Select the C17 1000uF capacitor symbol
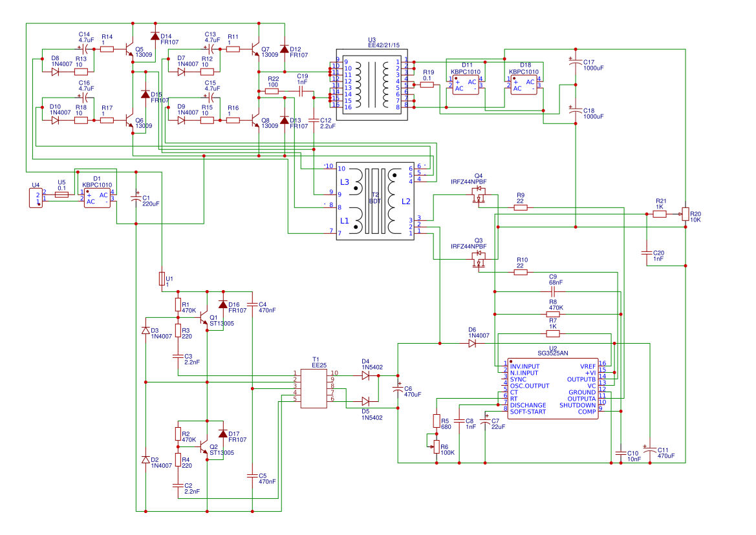756x535 pixels. point(575,62)
